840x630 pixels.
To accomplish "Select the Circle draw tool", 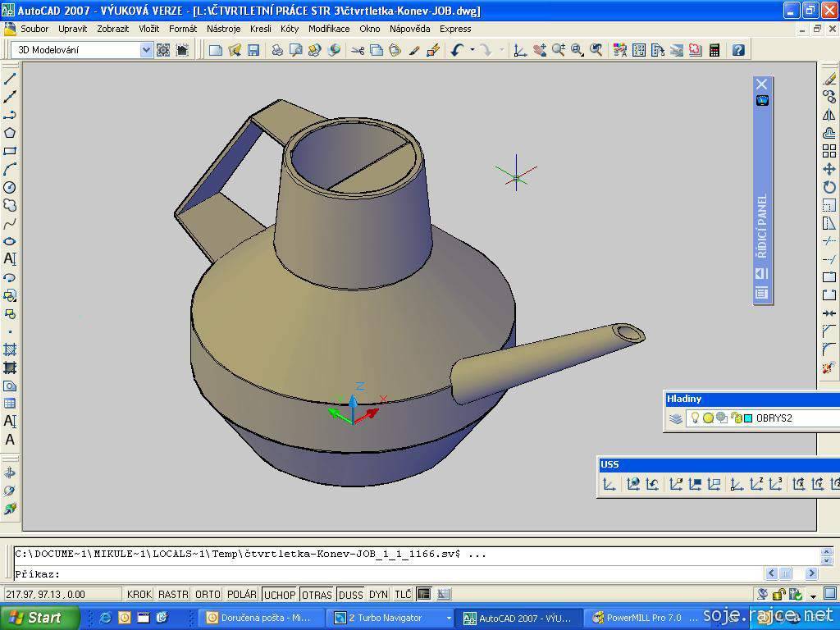I will (x=10, y=187).
